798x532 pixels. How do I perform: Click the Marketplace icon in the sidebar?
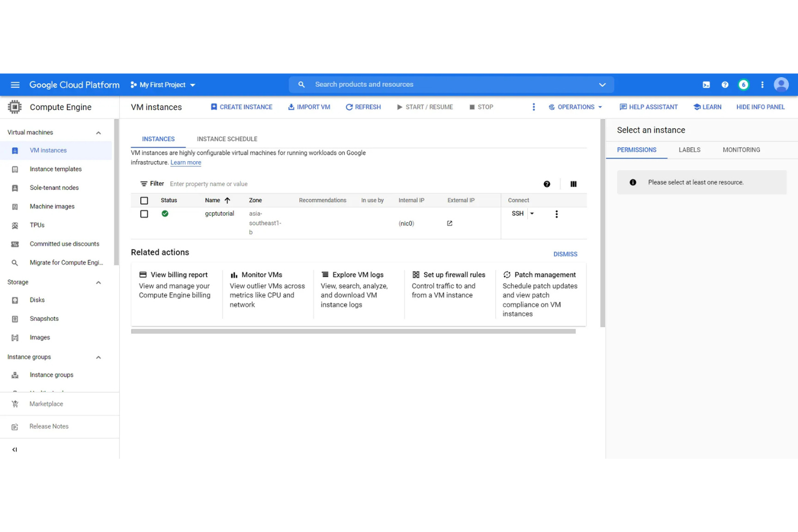click(15, 404)
